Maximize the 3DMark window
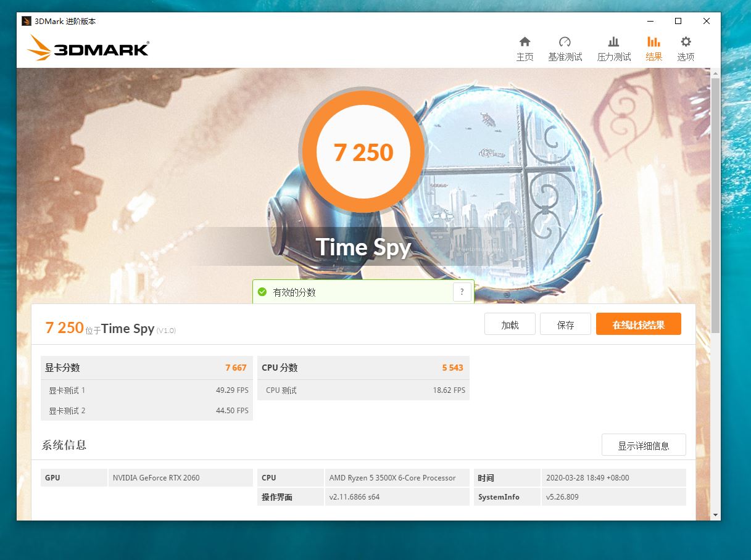 click(x=678, y=21)
